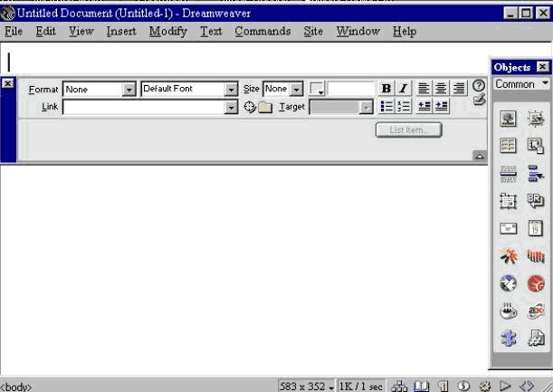
Task: Toggle Unordered List formatting
Action: tap(386, 106)
